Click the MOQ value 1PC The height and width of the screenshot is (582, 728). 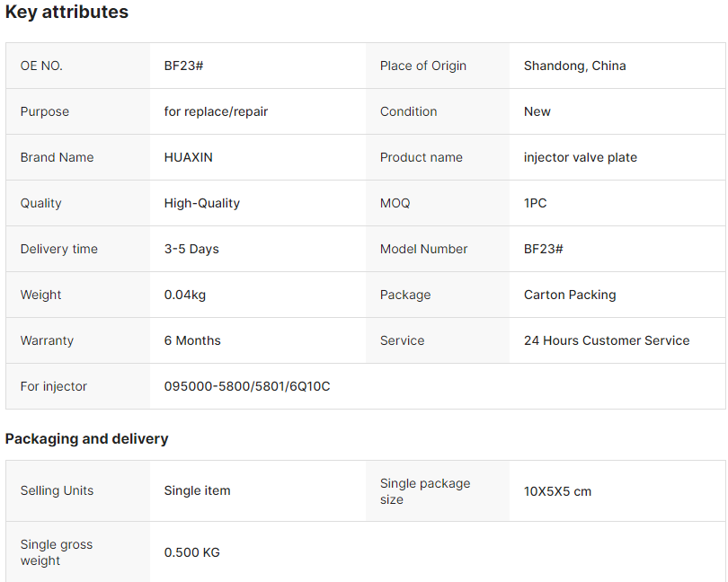[x=536, y=203]
